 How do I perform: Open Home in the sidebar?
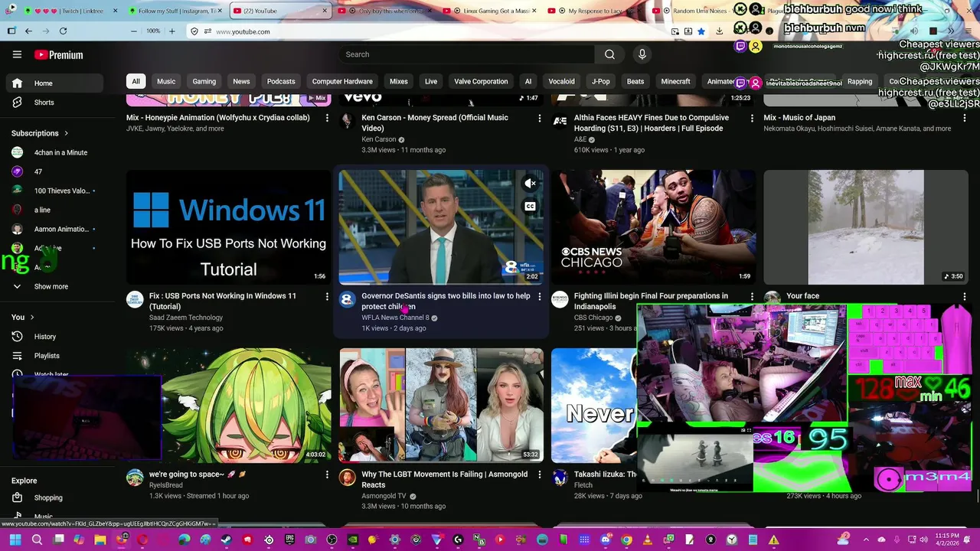click(x=54, y=83)
